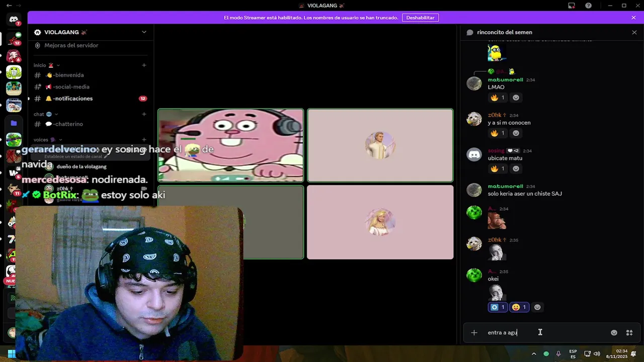Open the emoji picker in message box
This screenshot has height=362, width=644.
pyautogui.click(x=614, y=332)
